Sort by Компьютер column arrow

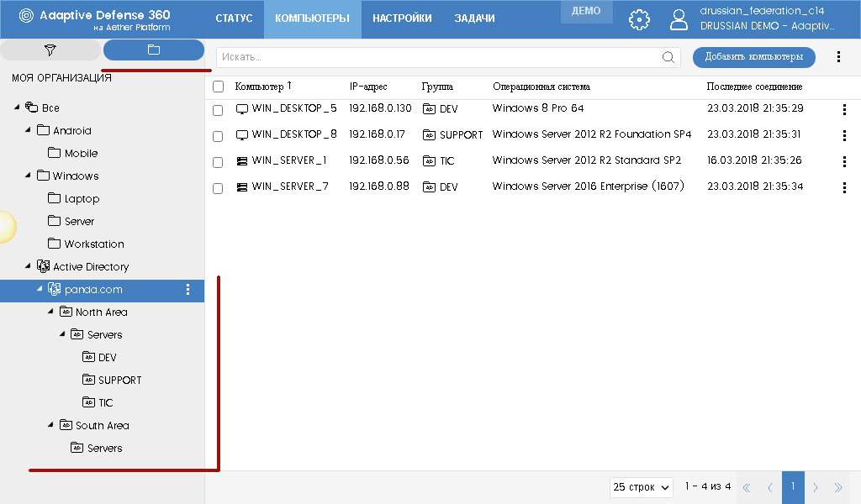tap(289, 86)
